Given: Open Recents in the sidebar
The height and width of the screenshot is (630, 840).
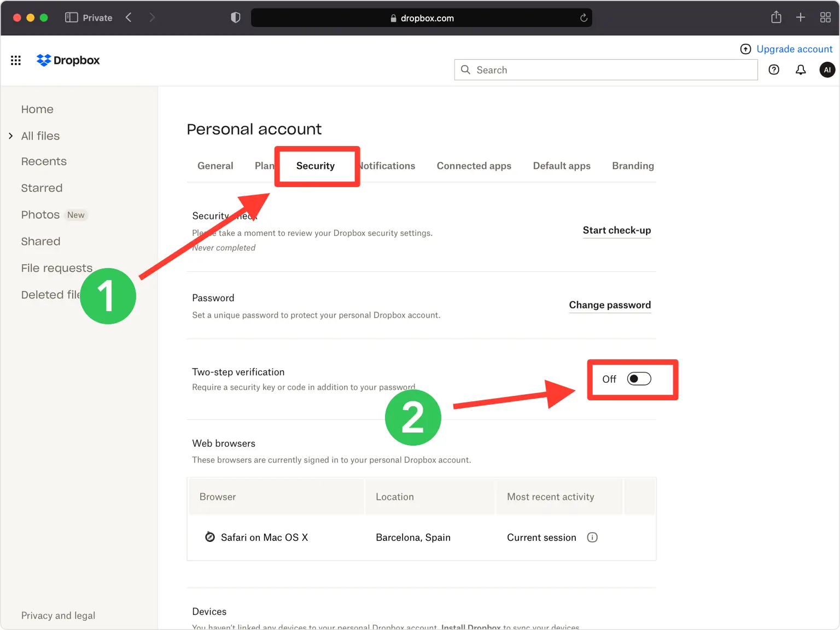Looking at the screenshot, I should (44, 161).
